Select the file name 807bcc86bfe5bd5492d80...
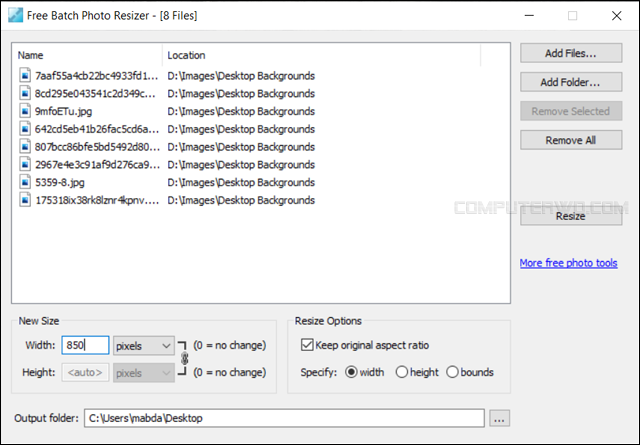 point(97,147)
